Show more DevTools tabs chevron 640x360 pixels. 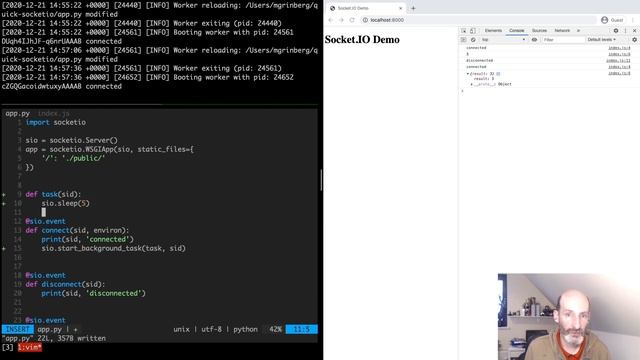click(x=578, y=31)
